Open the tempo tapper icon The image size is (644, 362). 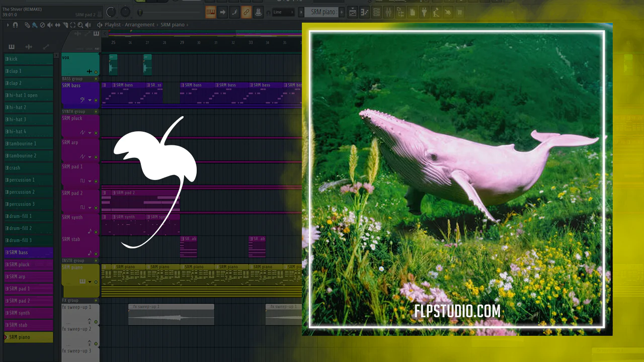coord(436,12)
